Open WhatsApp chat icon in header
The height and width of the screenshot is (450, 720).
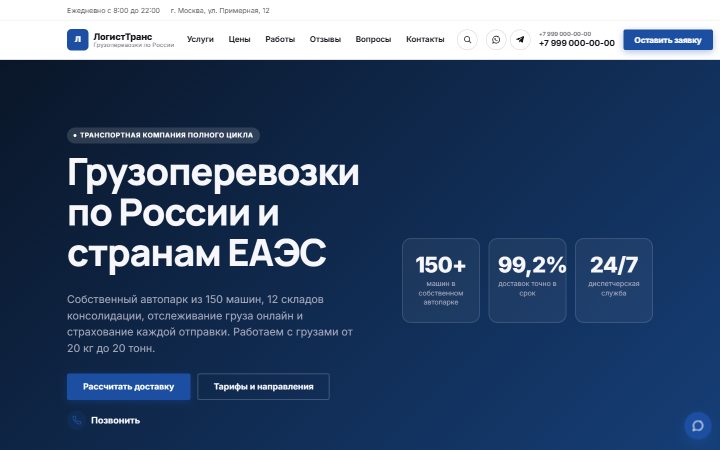(x=496, y=40)
